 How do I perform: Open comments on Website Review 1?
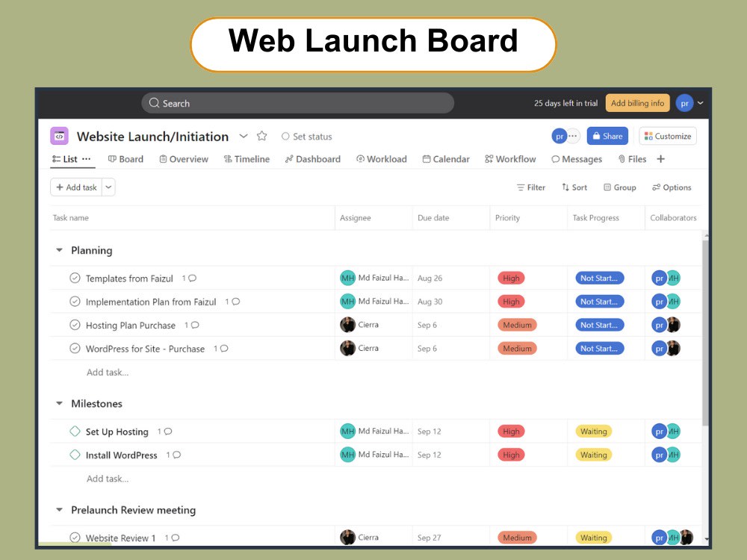click(x=173, y=538)
